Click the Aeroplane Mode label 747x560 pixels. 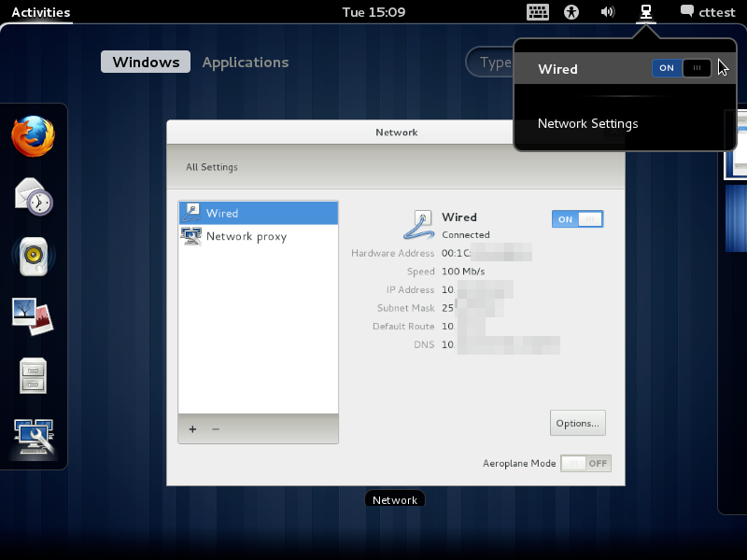[519, 463]
